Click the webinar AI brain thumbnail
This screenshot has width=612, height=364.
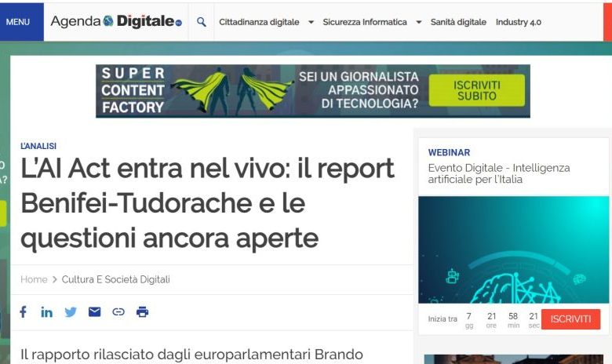513,249
